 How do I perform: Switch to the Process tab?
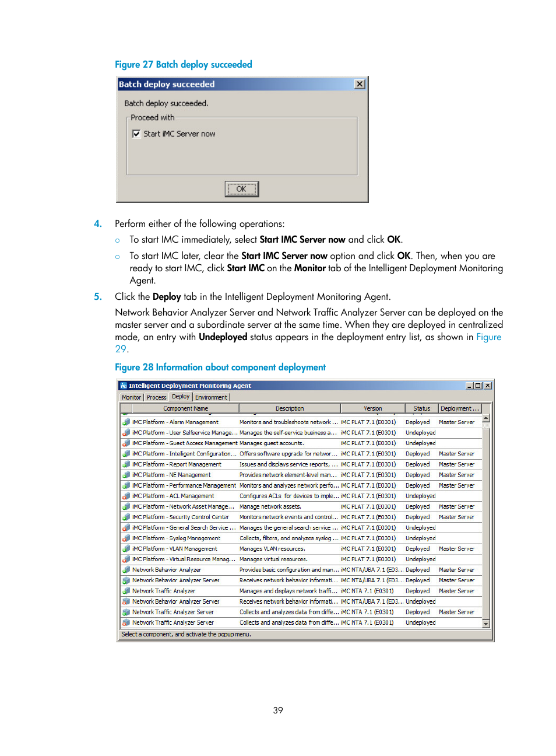[156, 397]
